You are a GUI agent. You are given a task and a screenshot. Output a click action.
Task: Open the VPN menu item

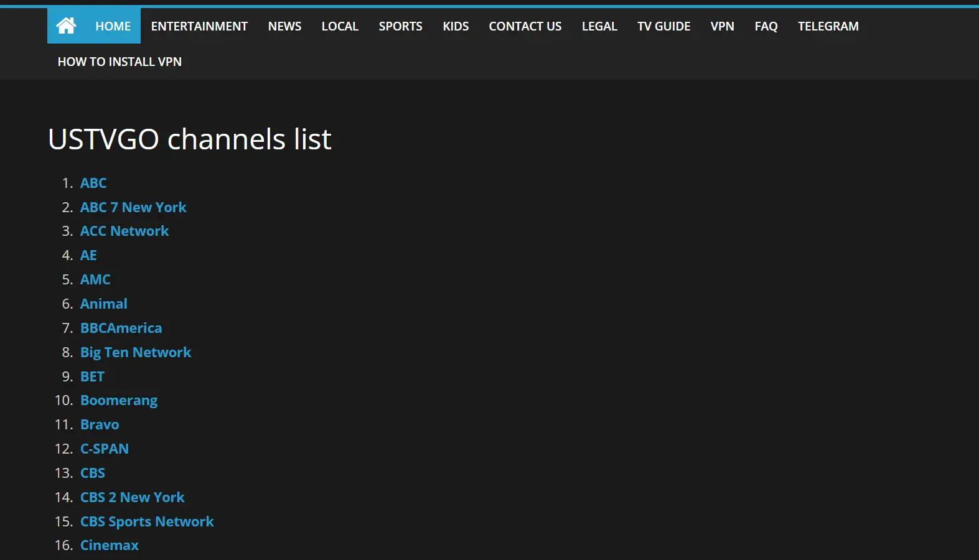[722, 26]
